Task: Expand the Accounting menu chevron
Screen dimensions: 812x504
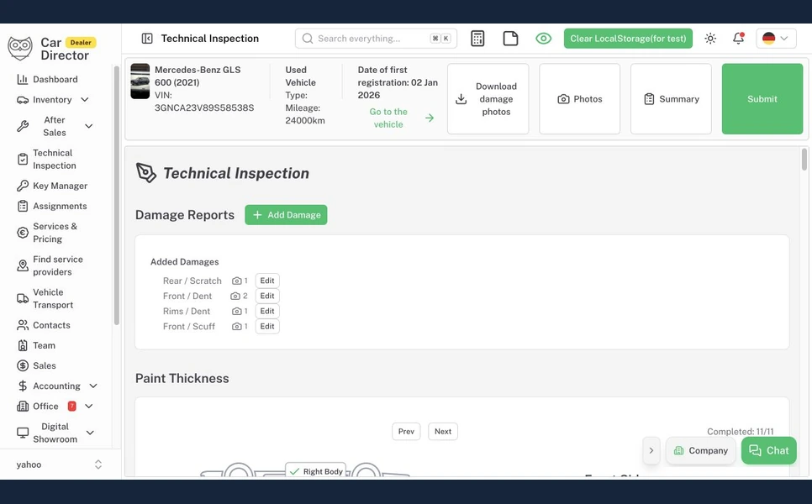Action: [x=93, y=386]
